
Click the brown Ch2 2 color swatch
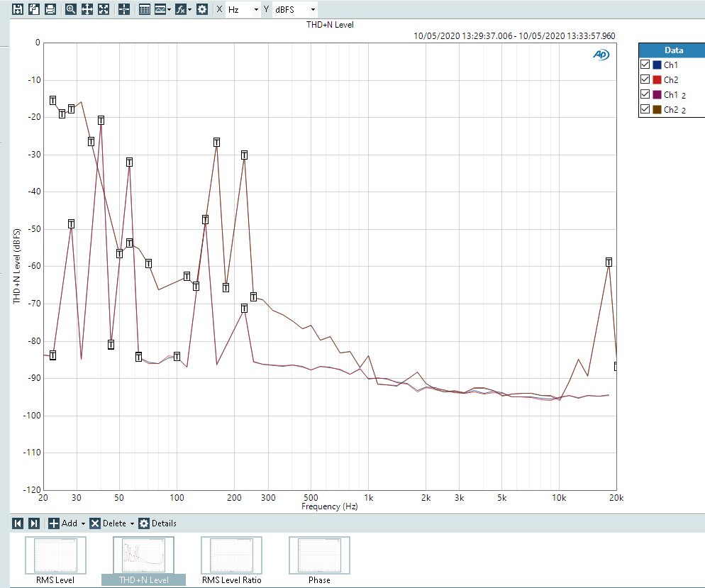coord(657,109)
